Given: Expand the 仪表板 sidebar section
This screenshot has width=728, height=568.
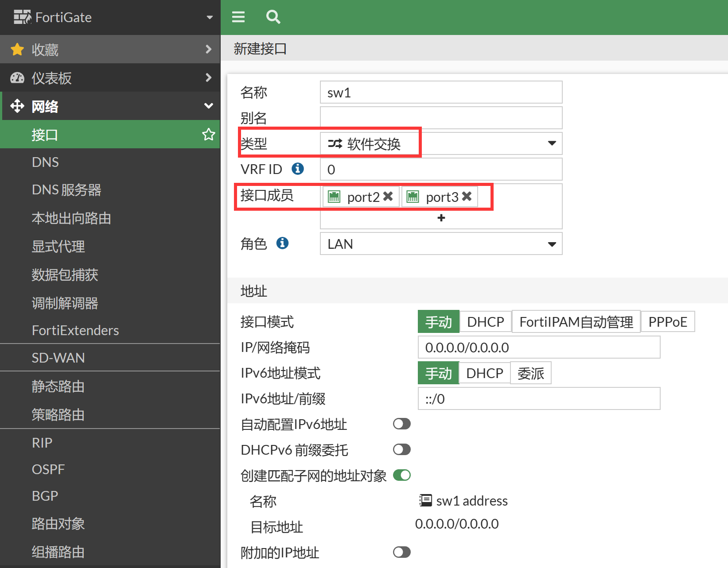Looking at the screenshot, I should [110, 78].
